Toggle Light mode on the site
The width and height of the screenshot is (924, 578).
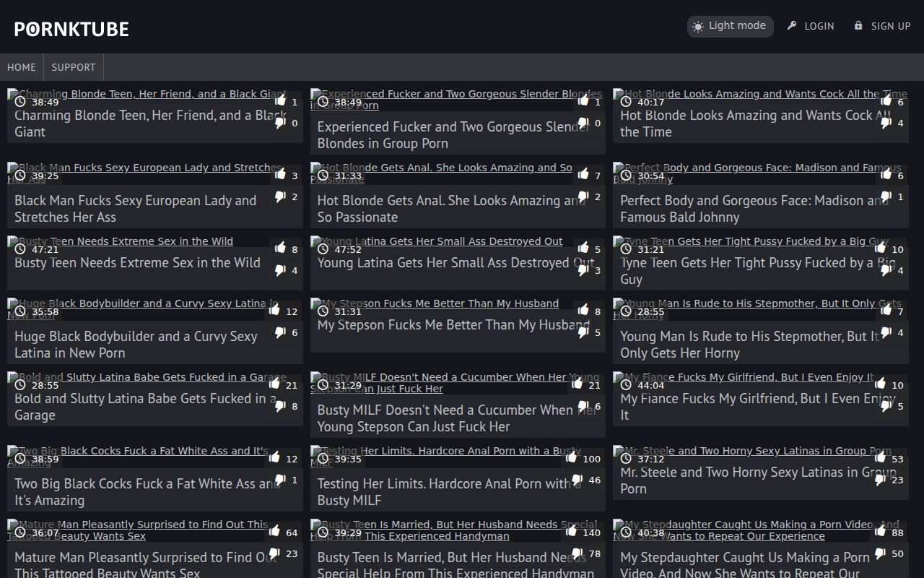point(729,26)
